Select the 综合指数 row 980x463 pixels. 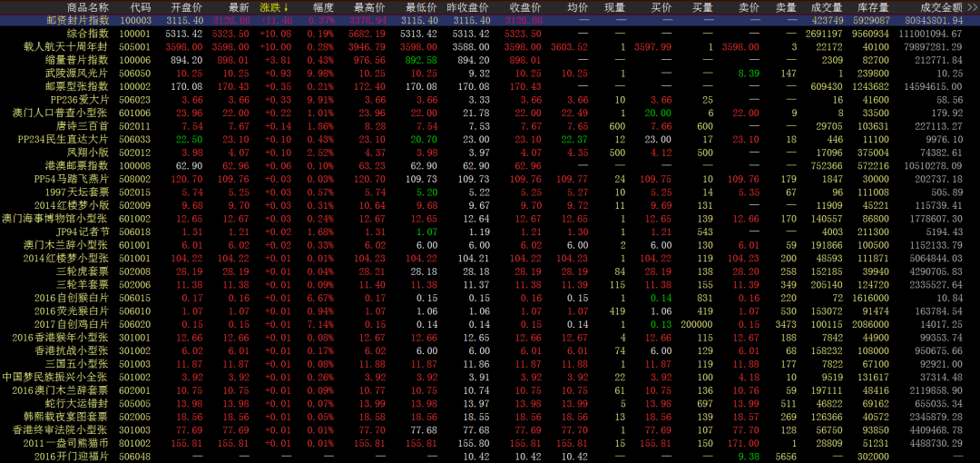[x=490, y=34]
